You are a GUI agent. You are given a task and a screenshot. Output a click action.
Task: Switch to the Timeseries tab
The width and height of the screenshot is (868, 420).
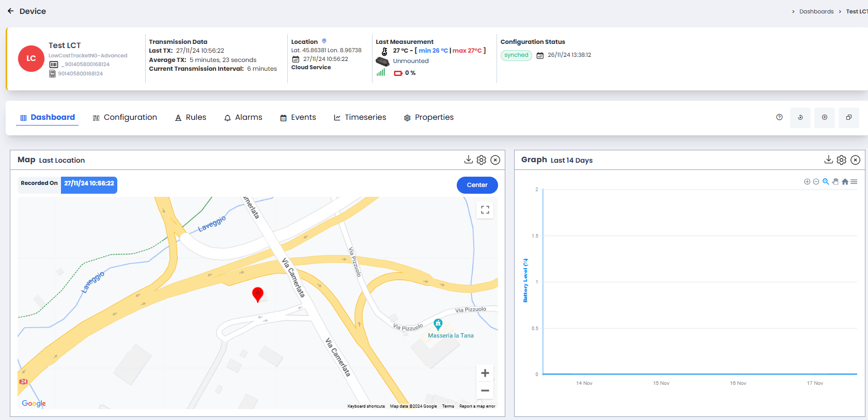pyautogui.click(x=360, y=117)
